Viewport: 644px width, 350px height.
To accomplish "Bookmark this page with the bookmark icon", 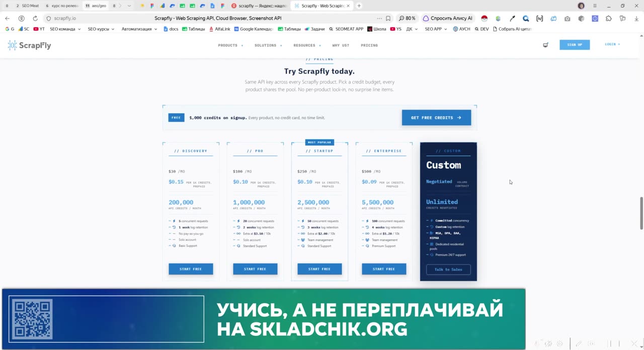I will tap(388, 18).
